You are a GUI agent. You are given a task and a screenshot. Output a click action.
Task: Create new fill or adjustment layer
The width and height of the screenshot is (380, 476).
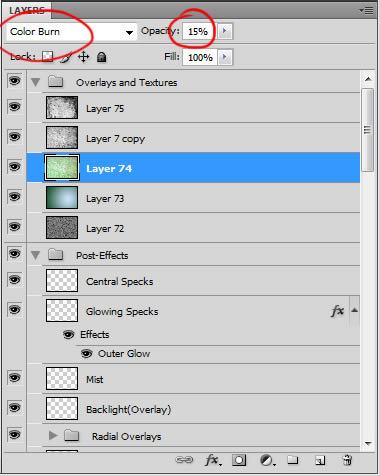coord(267,461)
